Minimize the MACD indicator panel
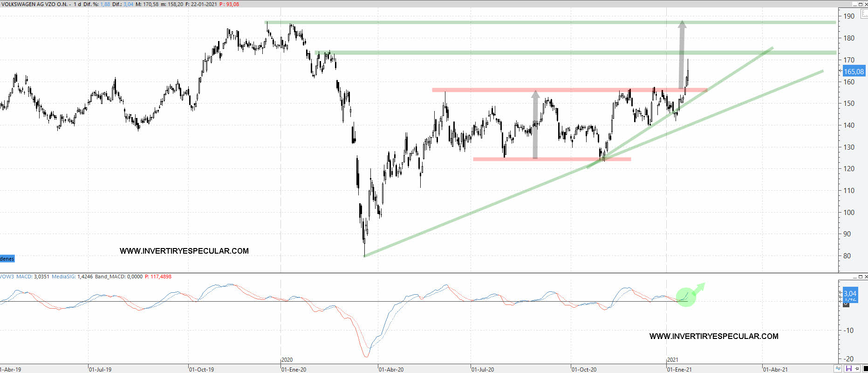The image size is (868, 373). [854, 277]
